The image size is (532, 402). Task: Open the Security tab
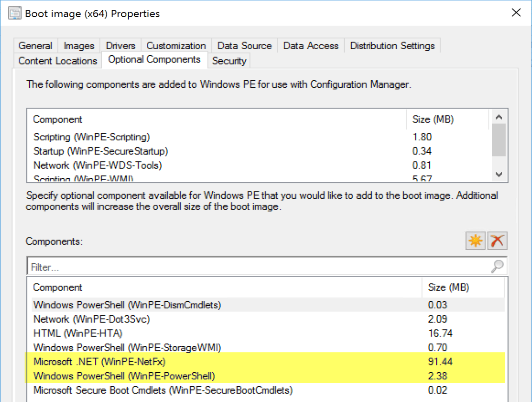[x=229, y=61]
